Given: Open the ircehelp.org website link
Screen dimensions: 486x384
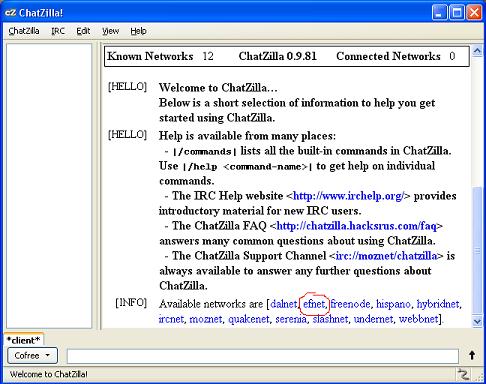Looking at the screenshot, I should coord(348,196).
